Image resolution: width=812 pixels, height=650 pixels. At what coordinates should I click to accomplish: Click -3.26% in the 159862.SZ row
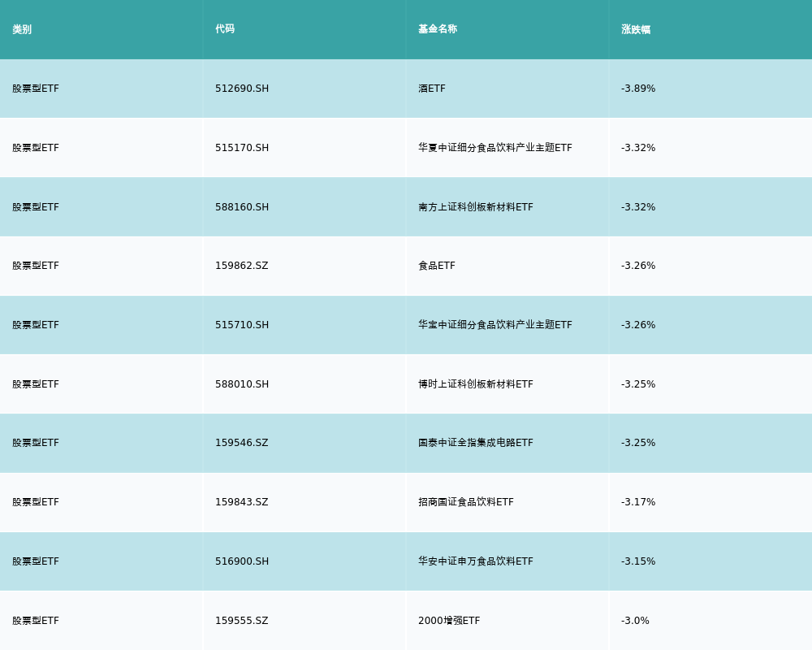click(638, 266)
